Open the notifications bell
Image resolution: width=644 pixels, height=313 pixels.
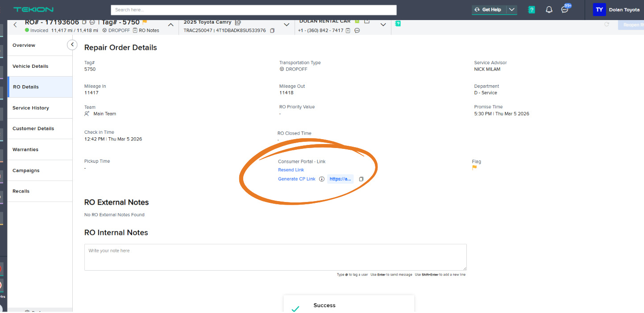point(549,9)
